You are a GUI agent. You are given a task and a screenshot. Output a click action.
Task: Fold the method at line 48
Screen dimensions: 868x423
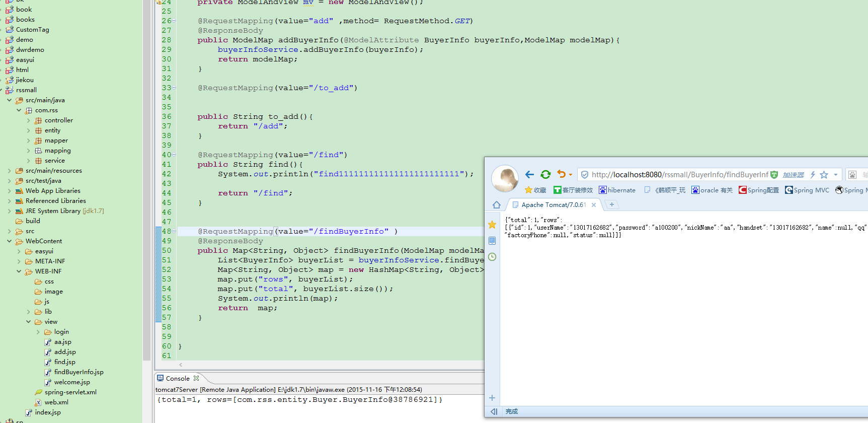point(174,231)
